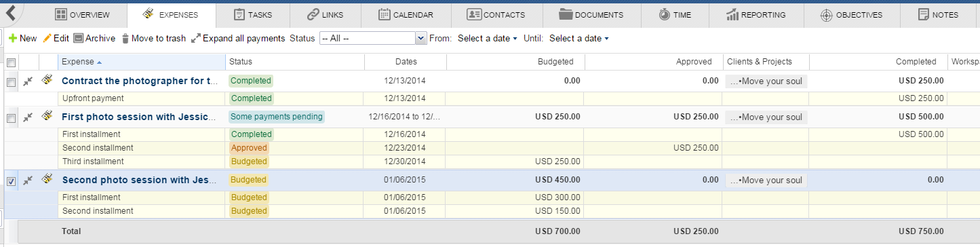Pick a From date
The width and height of the screenshot is (980, 247).
pos(487,39)
